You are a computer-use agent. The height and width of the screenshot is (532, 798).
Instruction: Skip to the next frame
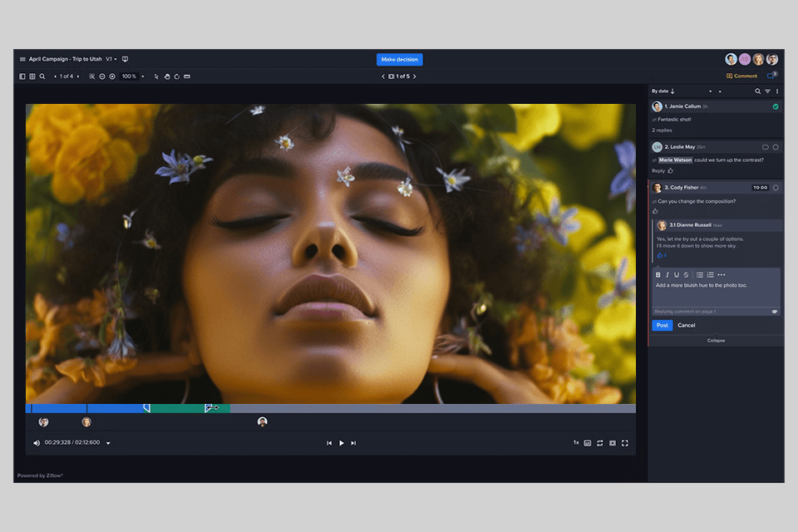[x=354, y=443]
